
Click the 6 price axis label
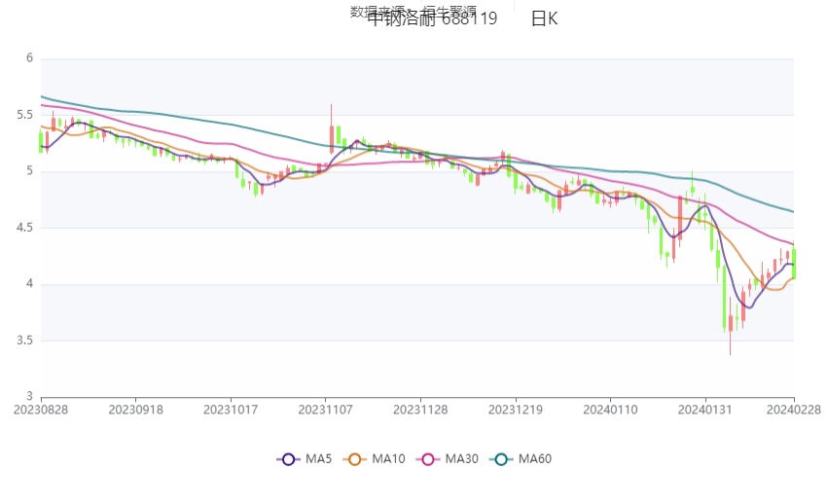point(29,58)
